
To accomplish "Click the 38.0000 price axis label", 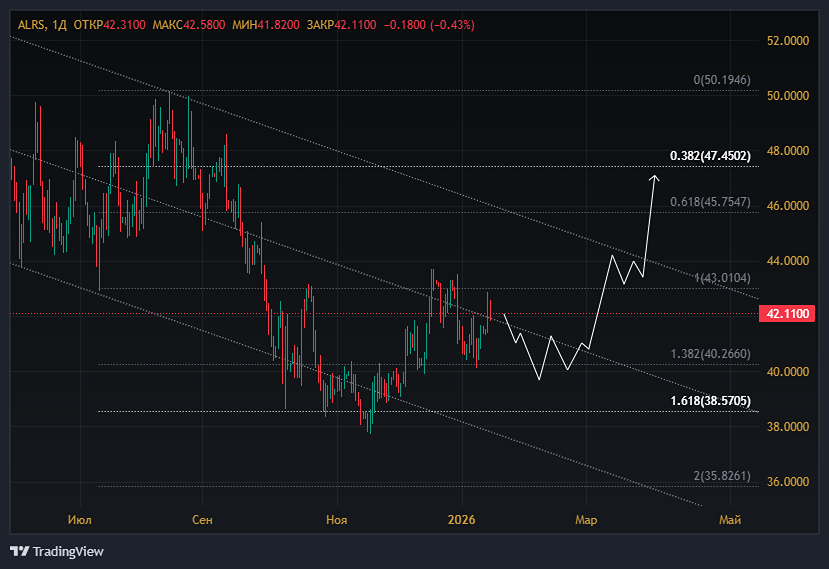I will click(x=788, y=427).
